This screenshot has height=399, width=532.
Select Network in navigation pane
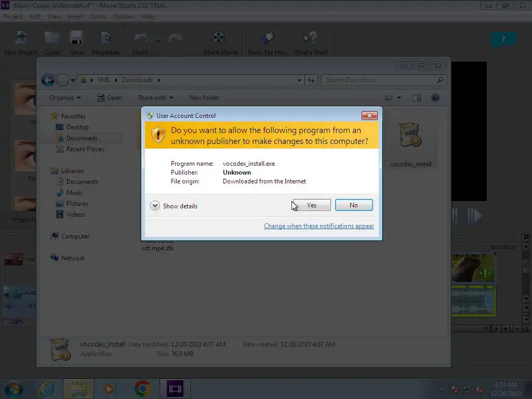pos(68,258)
